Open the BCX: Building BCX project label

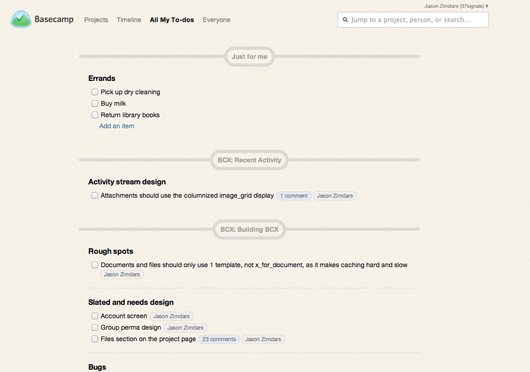tap(249, 229)
